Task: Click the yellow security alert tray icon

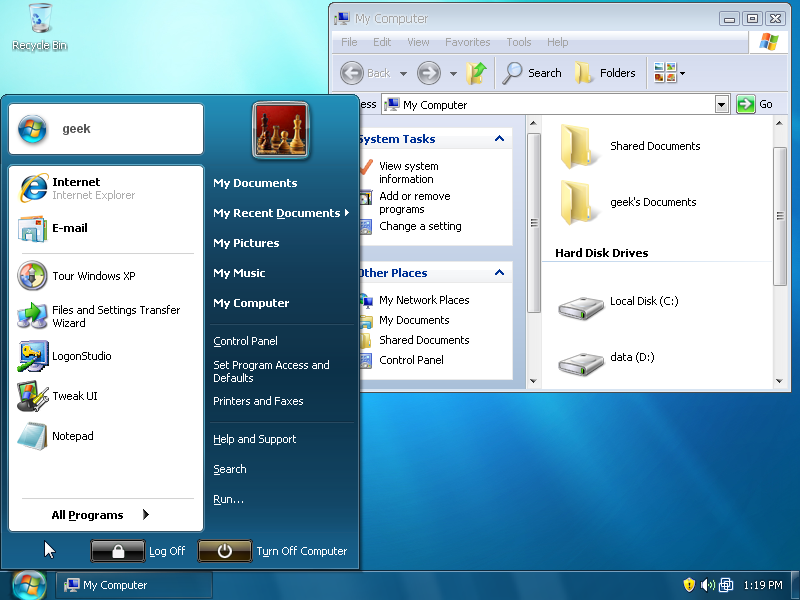Action: (x=690, y=585)
